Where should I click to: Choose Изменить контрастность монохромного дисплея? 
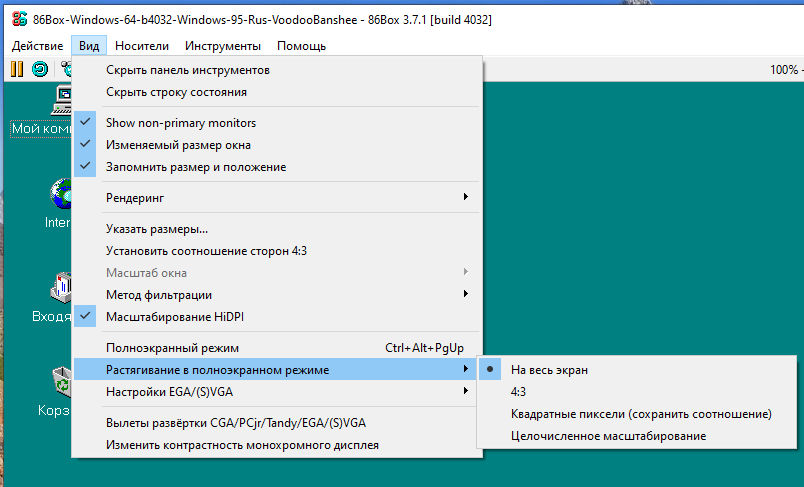276,445
